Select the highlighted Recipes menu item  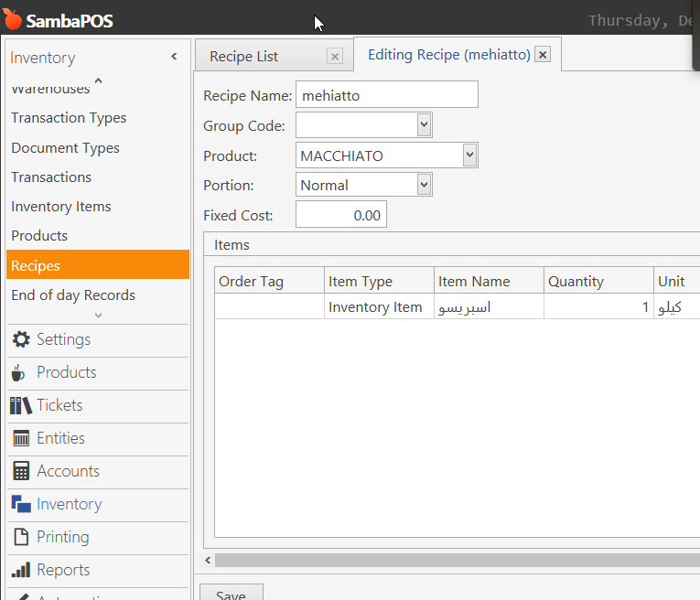(x=98, y=265)
